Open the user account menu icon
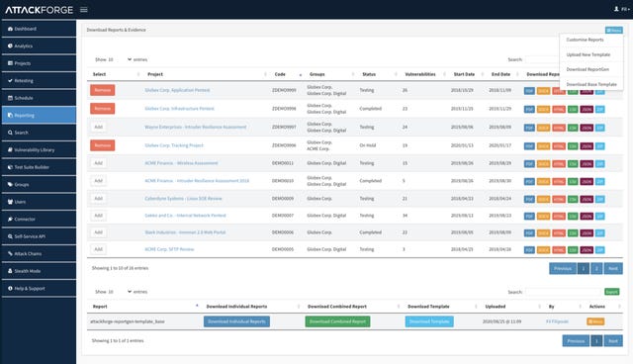633x364 pixels. [x=621, y=9]
